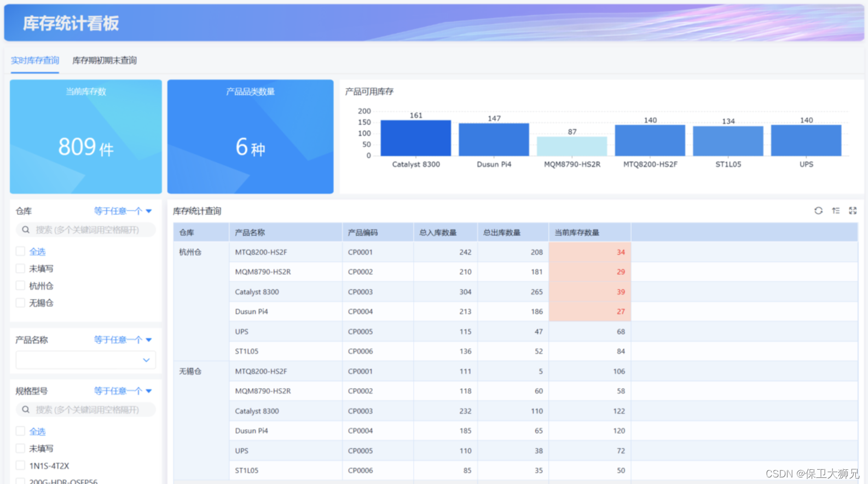Click the current stock value 106
The height and width of the screenshot is (484, 868).
pos(619,371)
